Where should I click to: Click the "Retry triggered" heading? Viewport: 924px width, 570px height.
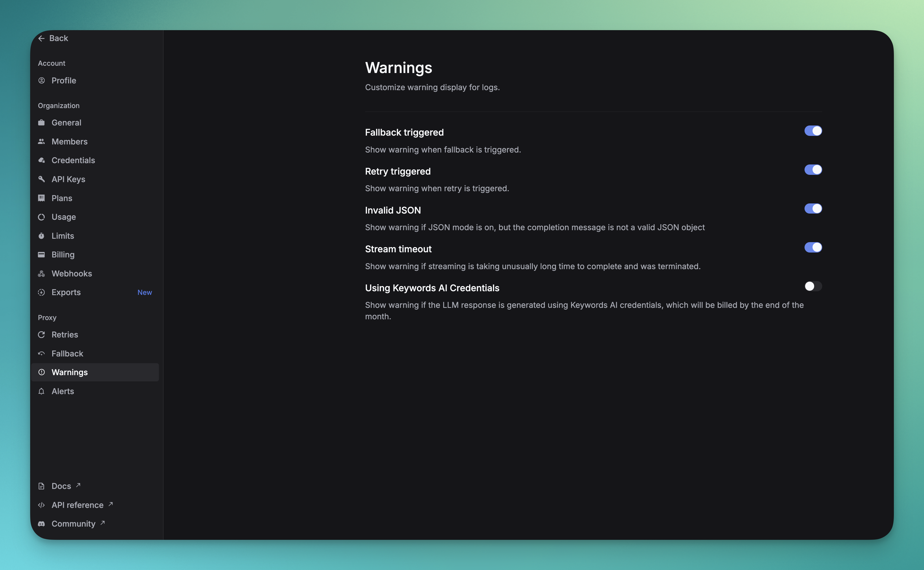pos(398,171)
